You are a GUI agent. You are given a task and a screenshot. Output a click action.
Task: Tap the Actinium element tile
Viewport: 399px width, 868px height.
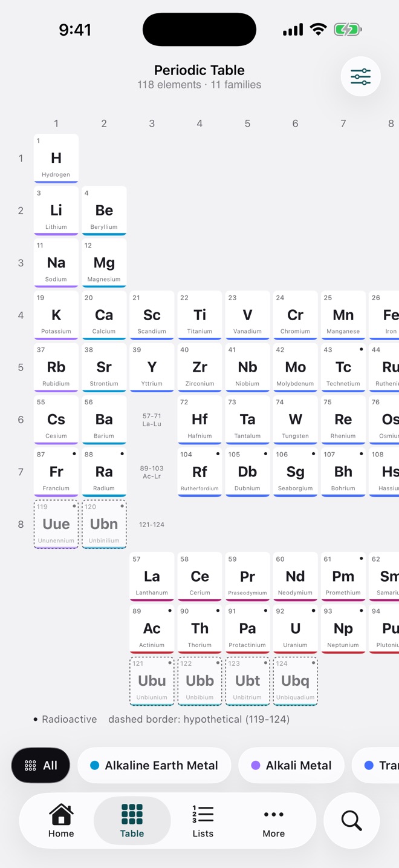click(x=152, y=629)
